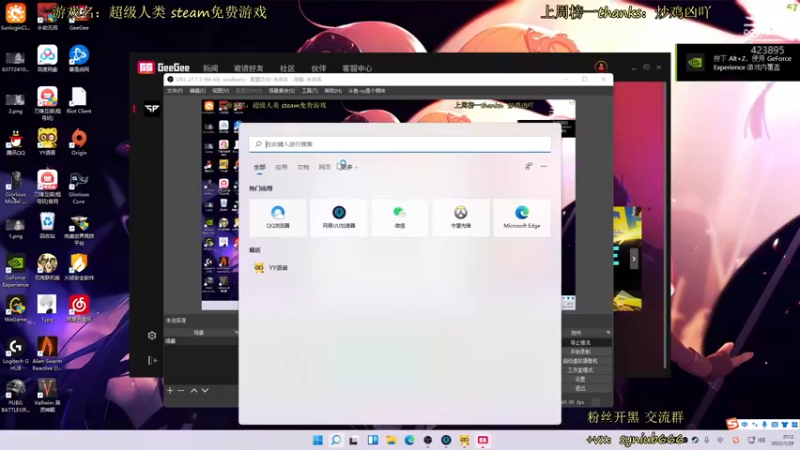Select the Origin desktop icon
The width and height of the screenshot is (800, 450).
(x=79, y=141)
